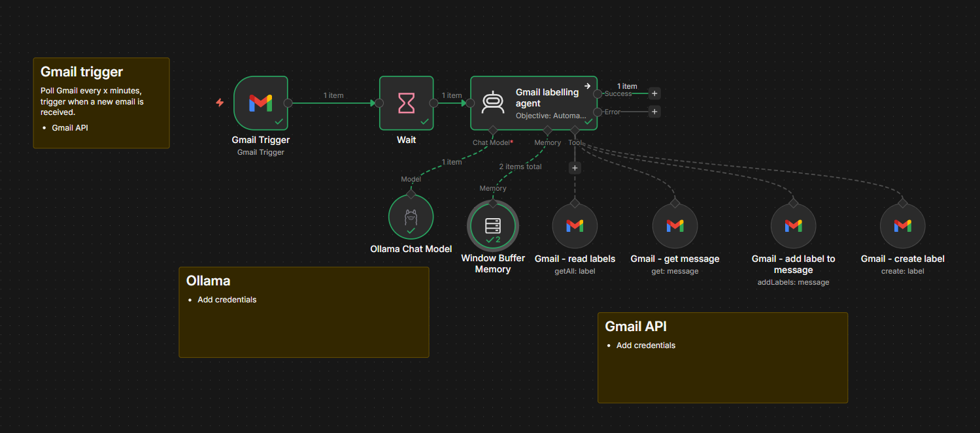Click the Wait node output connector
This screenshot has width=980, height=433.
433,103
